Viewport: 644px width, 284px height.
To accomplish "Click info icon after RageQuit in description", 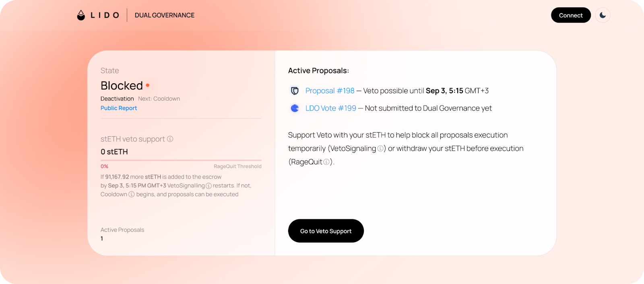I will [x=326, y=162].
